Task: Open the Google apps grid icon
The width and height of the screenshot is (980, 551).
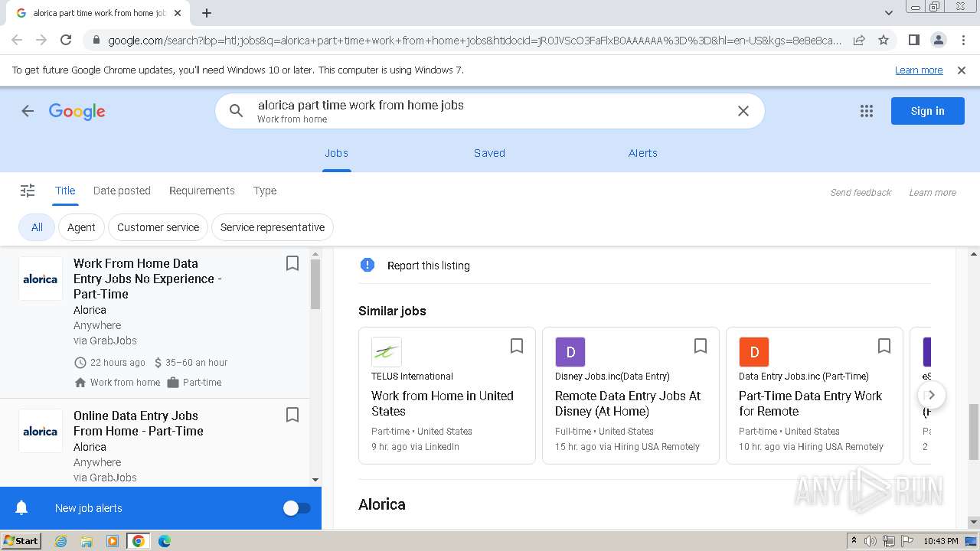Action: click(x=867, y=111)
